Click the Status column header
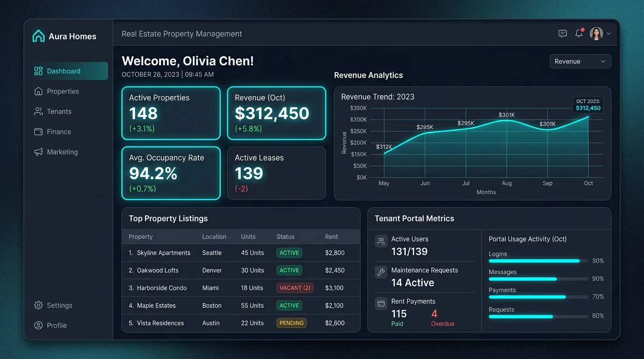Viewport: 644px width, 359px height. pyautogui.click(x=285, y=237)
